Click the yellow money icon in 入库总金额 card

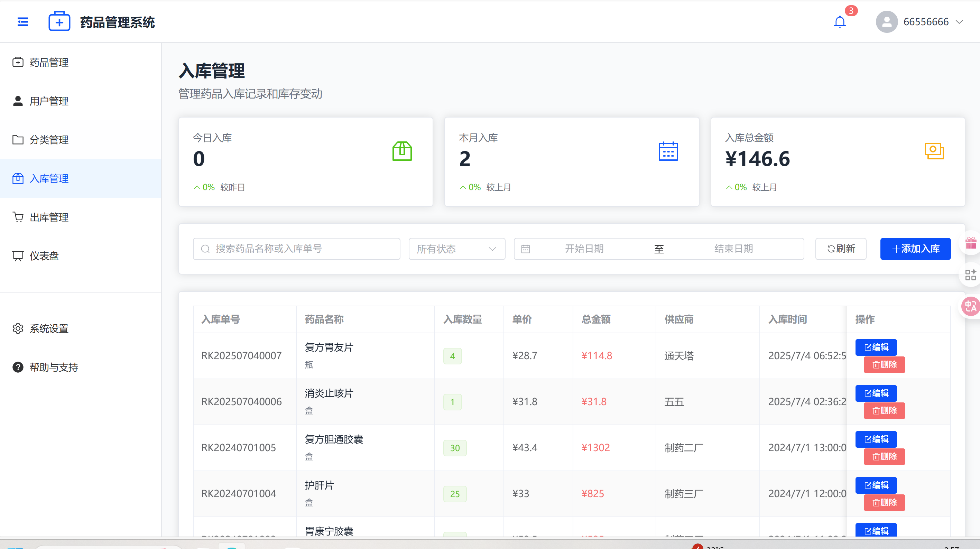tap(934, 151)
